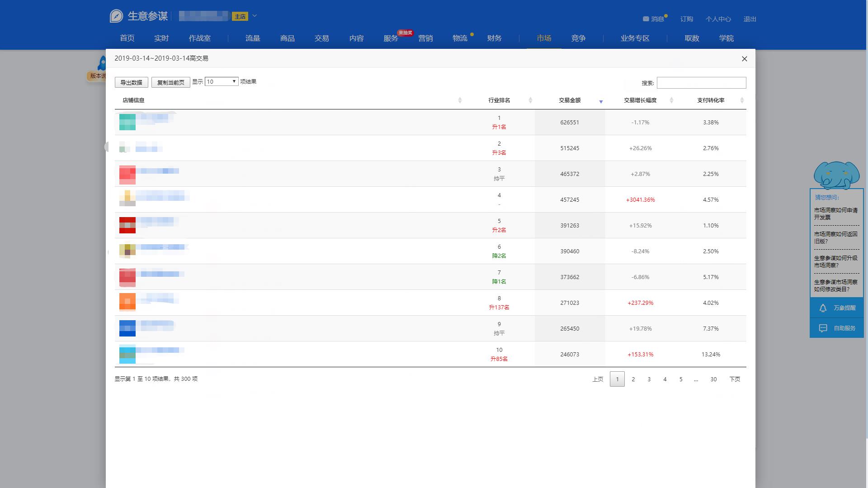Open the 自助服务 chat icon
Image resolution: width=868 pixels, height=488 pixels.
[823, 328]
